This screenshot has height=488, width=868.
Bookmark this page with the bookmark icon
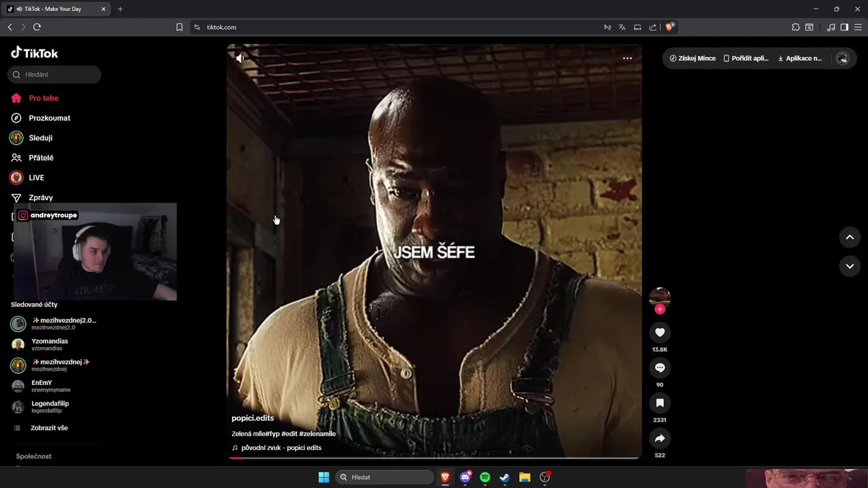tap(179, 27)
